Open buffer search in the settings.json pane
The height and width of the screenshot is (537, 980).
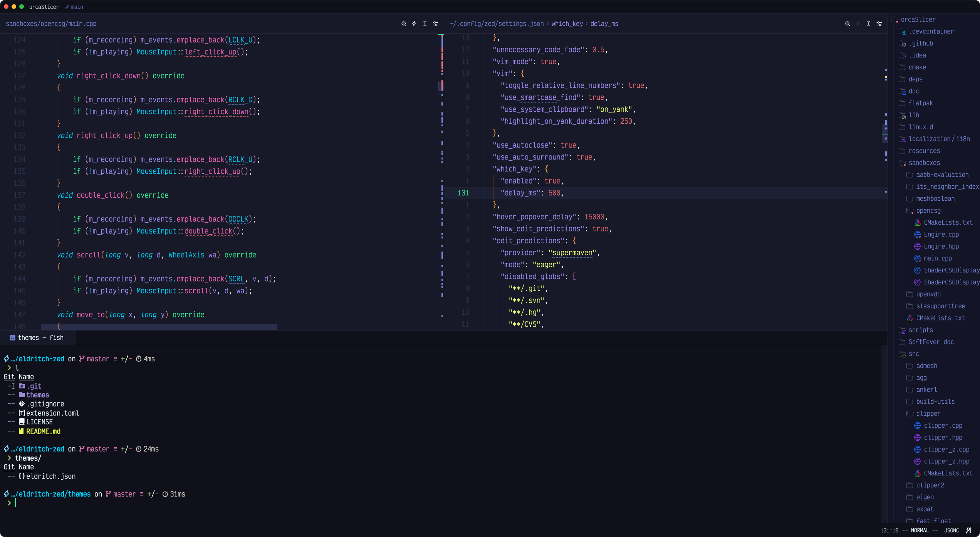point(847,23)
